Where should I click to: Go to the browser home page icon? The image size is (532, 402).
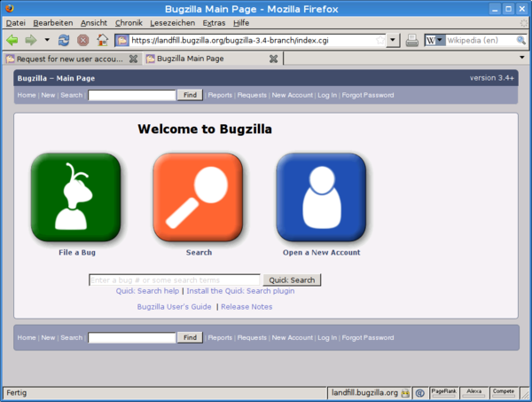coord(103,40)
